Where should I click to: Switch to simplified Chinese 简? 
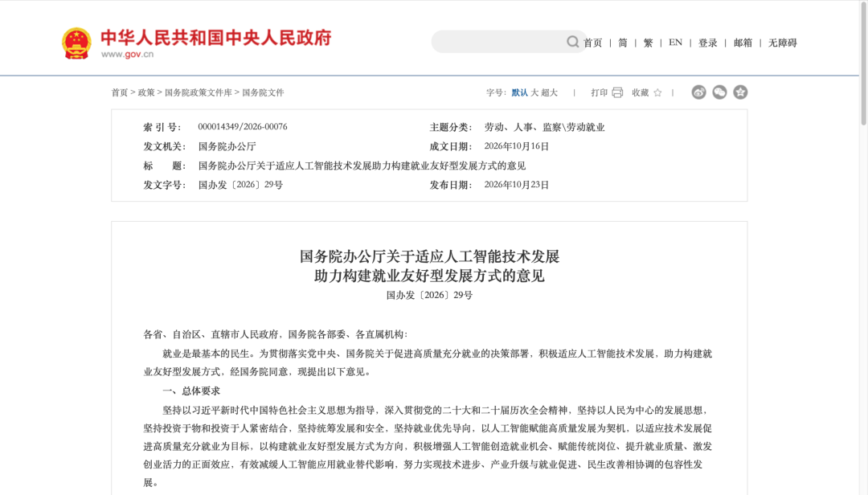pos(623,43)
